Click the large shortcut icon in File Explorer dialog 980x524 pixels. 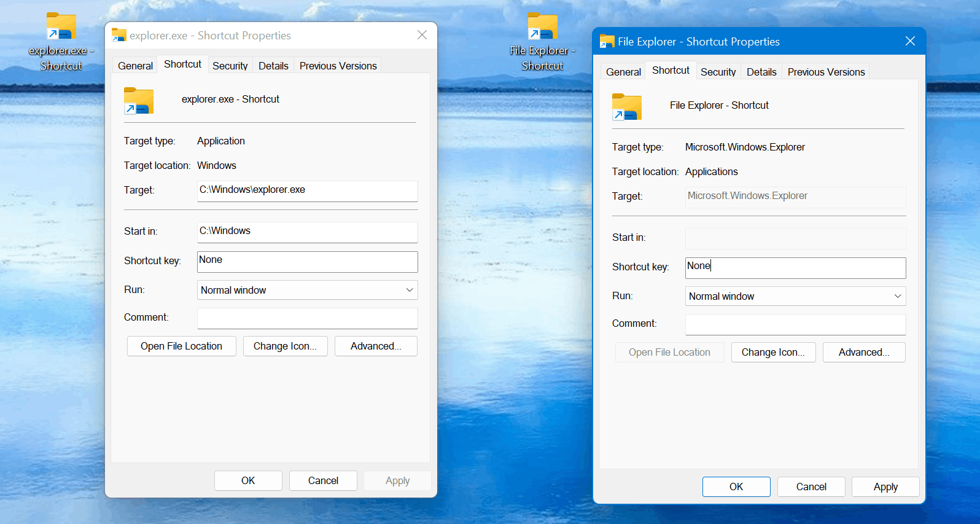pos(627,107)
